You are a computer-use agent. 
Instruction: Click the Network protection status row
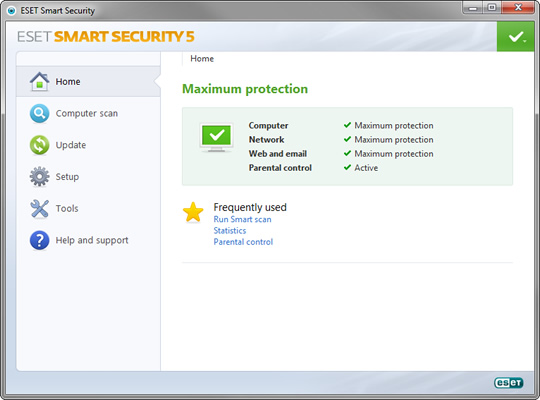coord(341,140)
